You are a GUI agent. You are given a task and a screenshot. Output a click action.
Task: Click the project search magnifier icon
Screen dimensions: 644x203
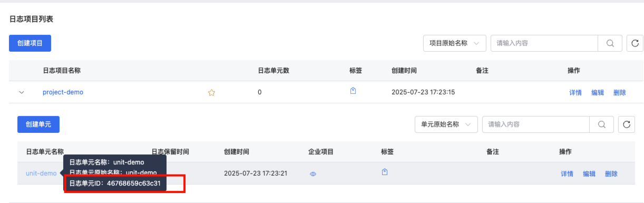(610, 43)
